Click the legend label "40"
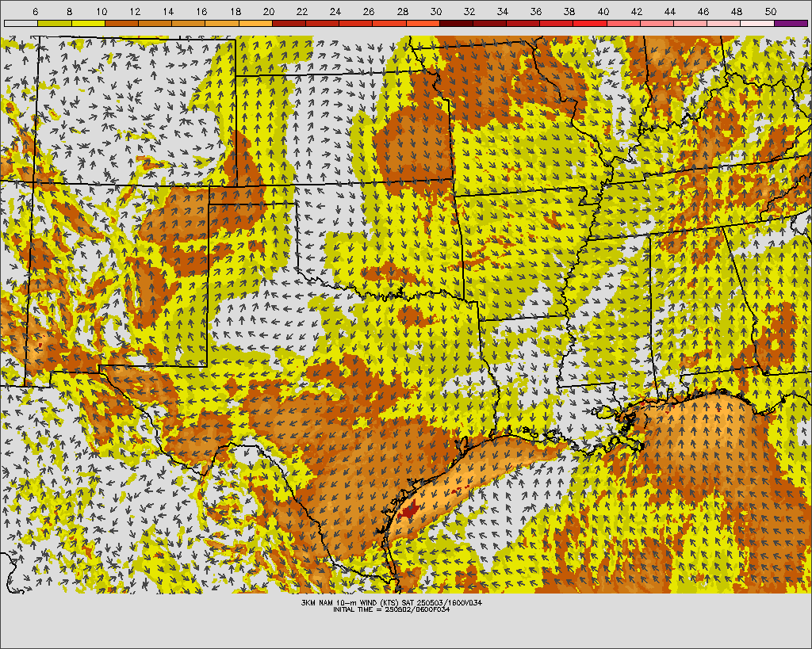This screenshot has height=649, width=812. point(603,11)
